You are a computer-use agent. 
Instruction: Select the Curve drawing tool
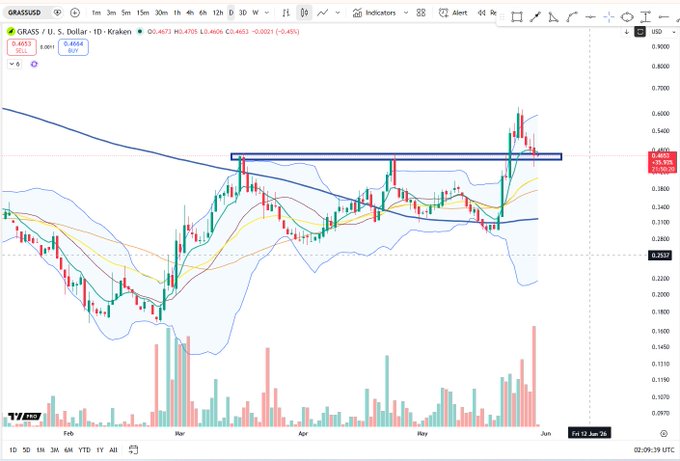click(x=572, y=17)
